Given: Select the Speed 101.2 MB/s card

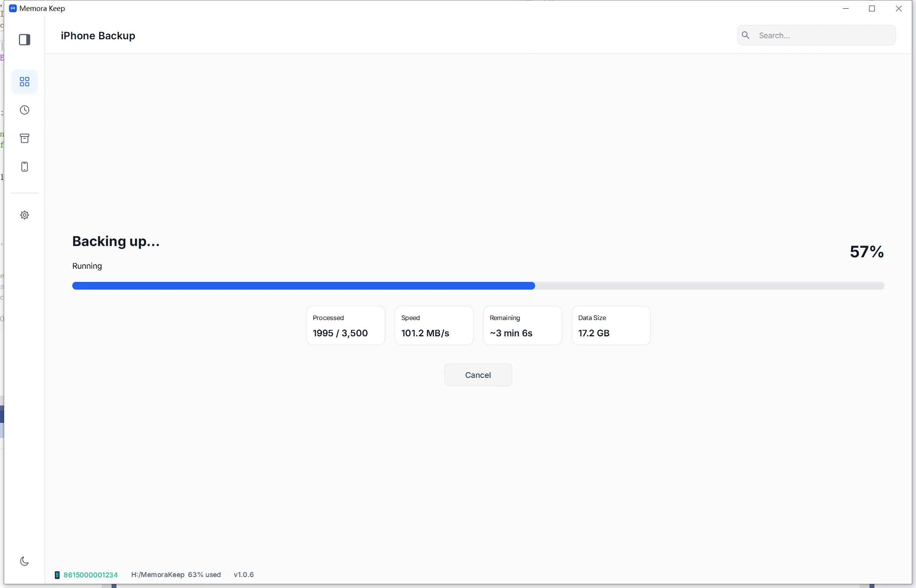Looking at the screenshot, I should pyautogui.click(x=434, y=326).
